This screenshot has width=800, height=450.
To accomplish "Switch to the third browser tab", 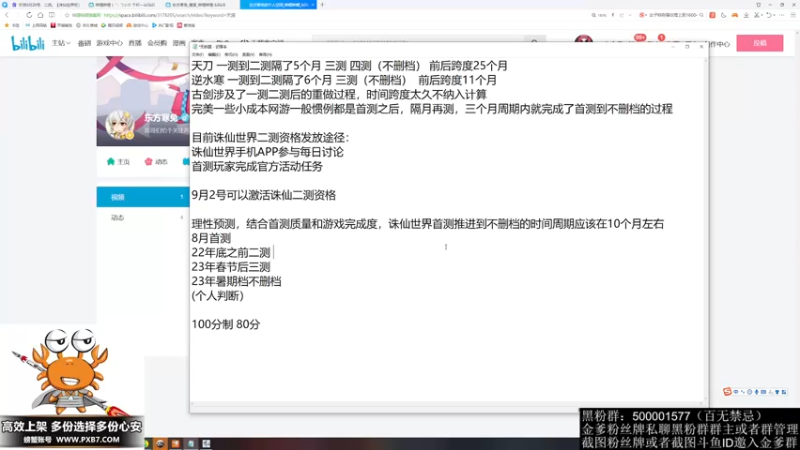I will click(x=200, y=5).
